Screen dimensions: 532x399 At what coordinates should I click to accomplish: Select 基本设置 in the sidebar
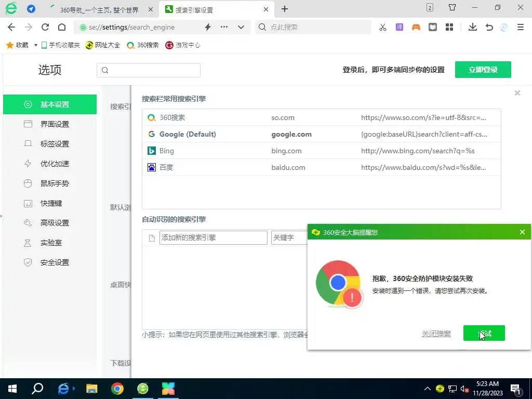[50, 104]
